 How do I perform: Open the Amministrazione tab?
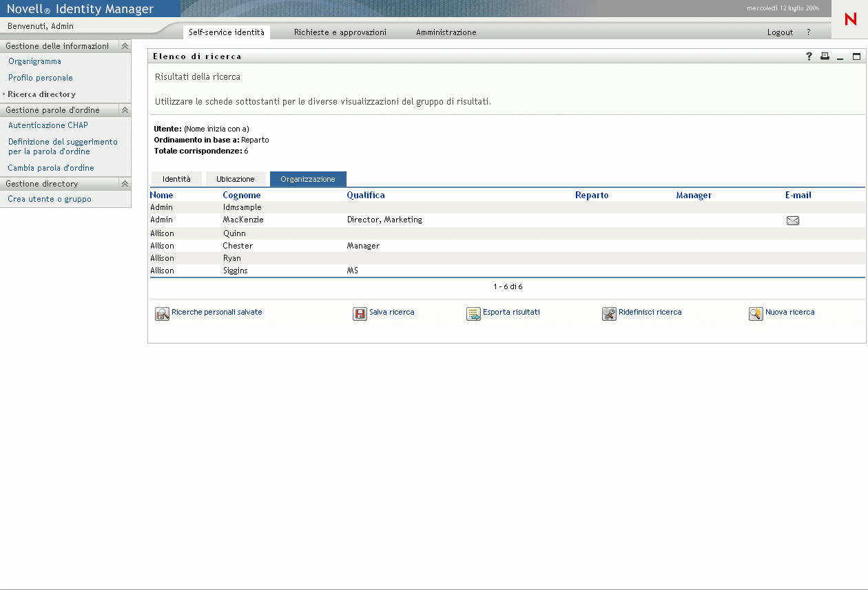[x=446, y=32]
